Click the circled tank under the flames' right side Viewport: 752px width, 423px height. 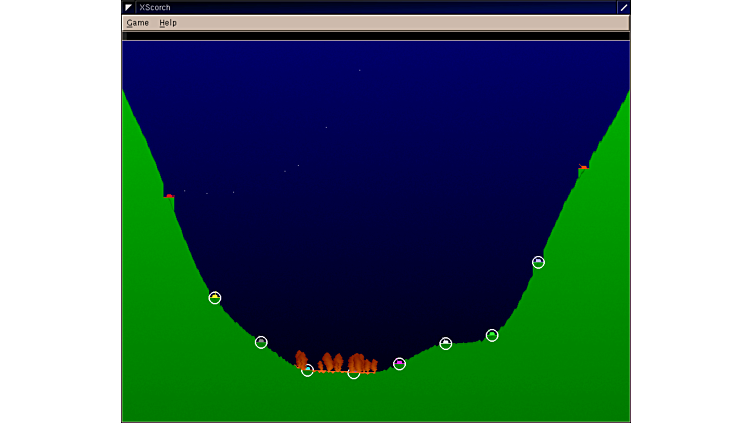click(353, 374)
